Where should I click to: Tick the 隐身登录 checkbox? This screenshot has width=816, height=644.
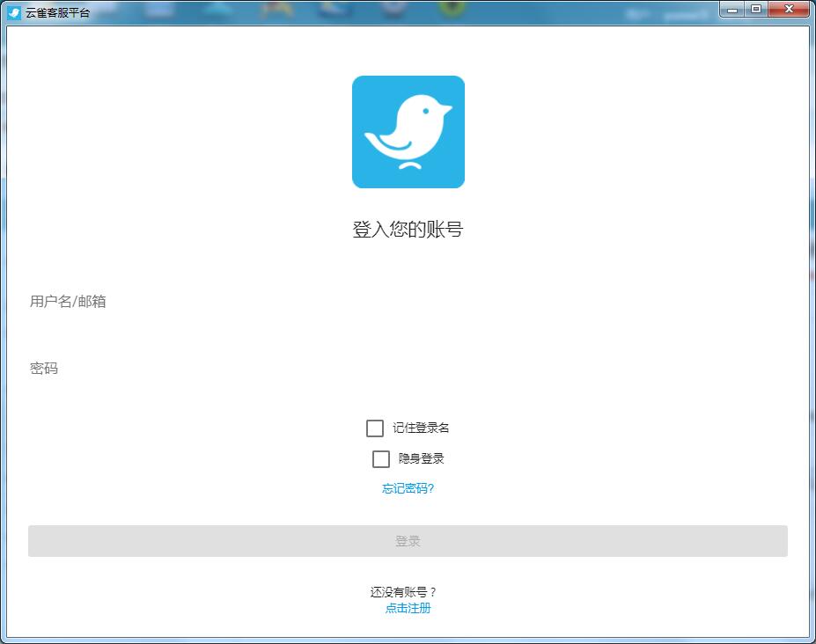381,459
